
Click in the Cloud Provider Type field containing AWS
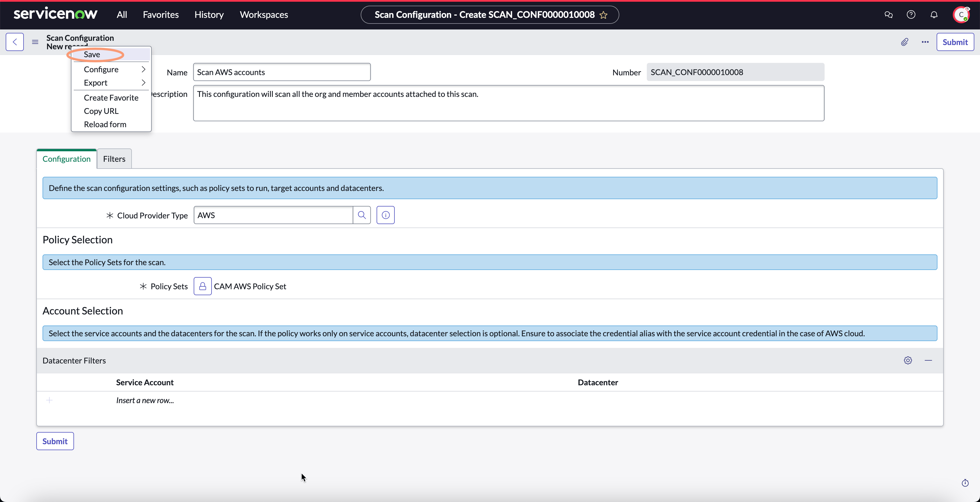point(273,215)
